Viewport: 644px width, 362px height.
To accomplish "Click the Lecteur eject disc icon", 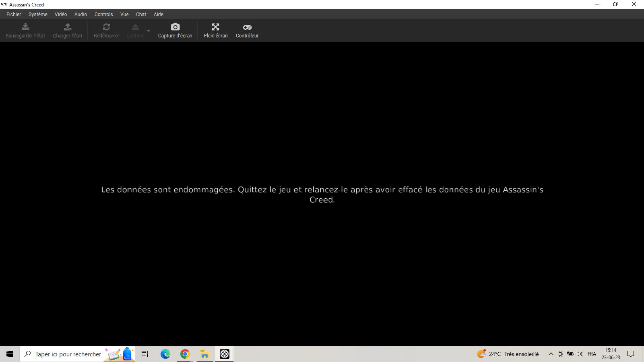I will point(135,27).
